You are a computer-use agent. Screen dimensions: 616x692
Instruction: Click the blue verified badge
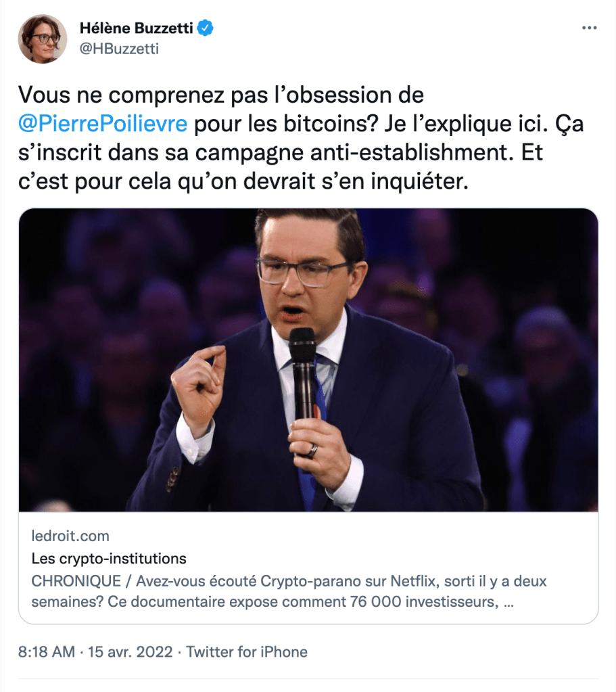tap(206, 28)
